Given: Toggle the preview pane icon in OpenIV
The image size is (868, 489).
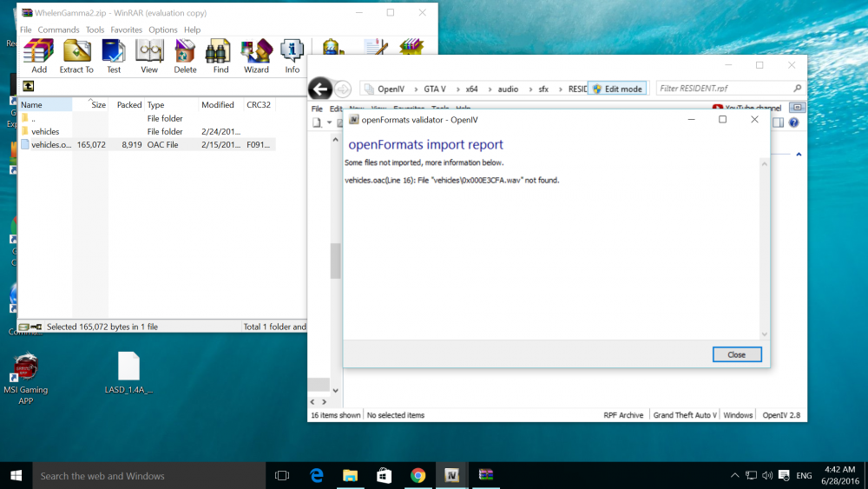Looking at the screenshot, I should [x=779, y=122].
